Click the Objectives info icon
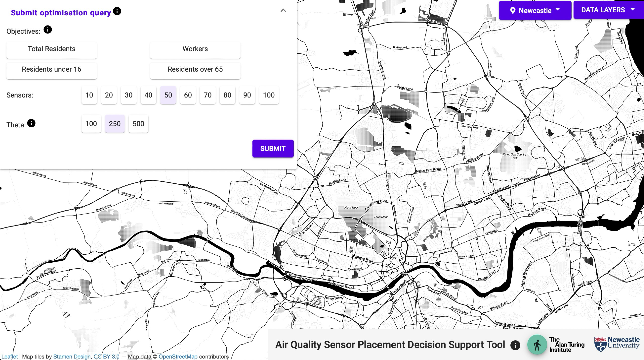The height and width of the screenshot is (360, 644). 48,30
